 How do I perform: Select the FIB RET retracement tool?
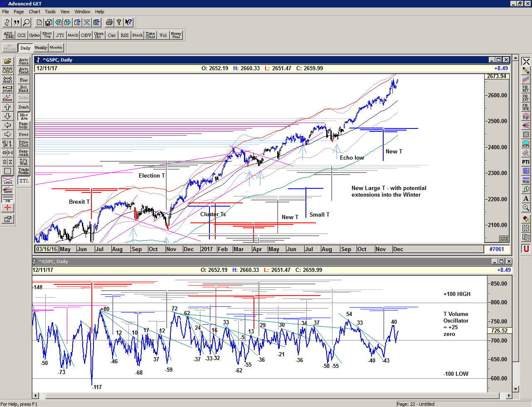tap(526, 89)
